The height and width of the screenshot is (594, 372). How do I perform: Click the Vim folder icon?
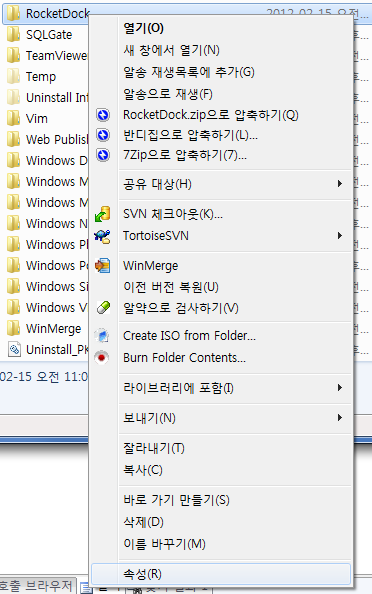(x=13, y=119)
